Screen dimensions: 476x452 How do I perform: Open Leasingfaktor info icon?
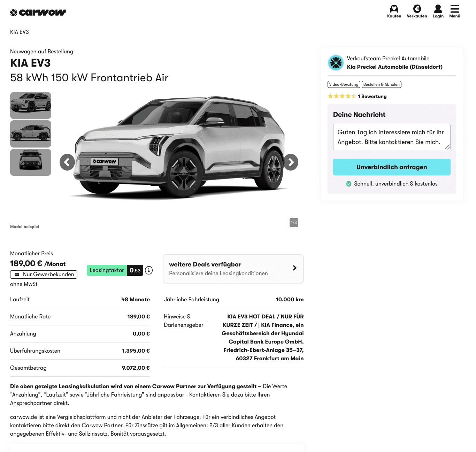coord(149,270)
